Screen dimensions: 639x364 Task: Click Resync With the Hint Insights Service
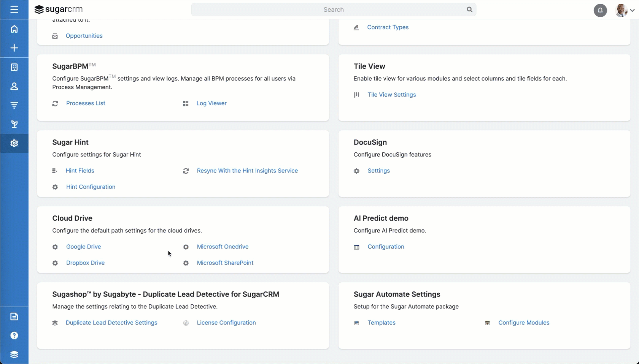pos(247,171)
